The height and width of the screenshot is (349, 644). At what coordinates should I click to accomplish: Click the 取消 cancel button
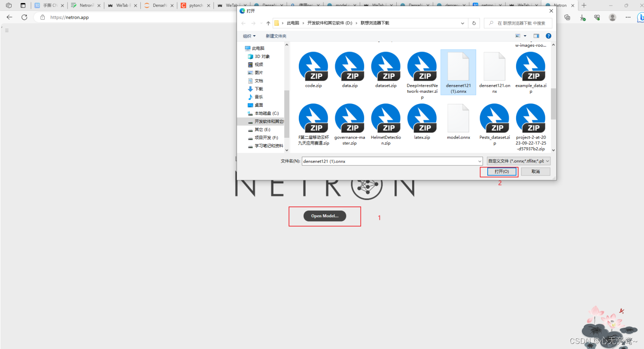535,172
